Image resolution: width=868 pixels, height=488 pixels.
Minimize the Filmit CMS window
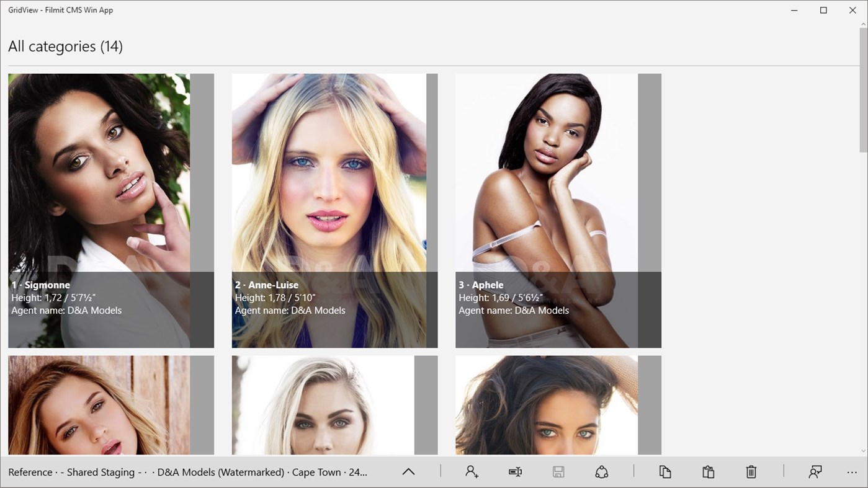click(795, 10)
